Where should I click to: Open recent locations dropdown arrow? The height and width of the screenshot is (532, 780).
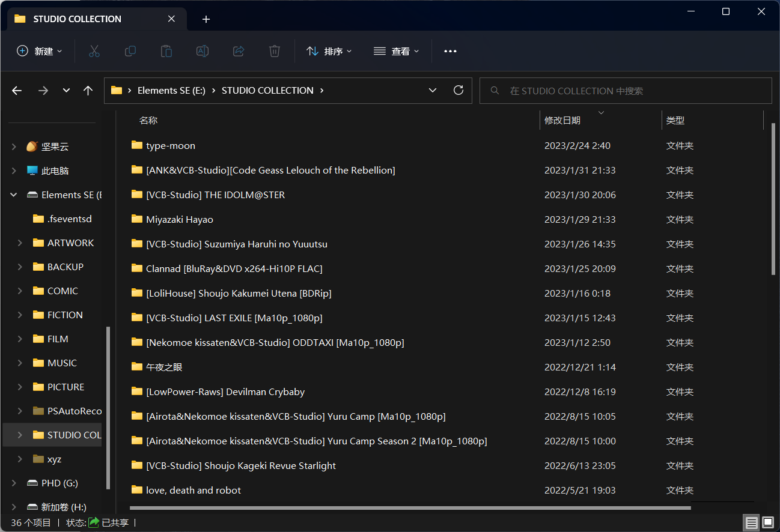(66, 91)
